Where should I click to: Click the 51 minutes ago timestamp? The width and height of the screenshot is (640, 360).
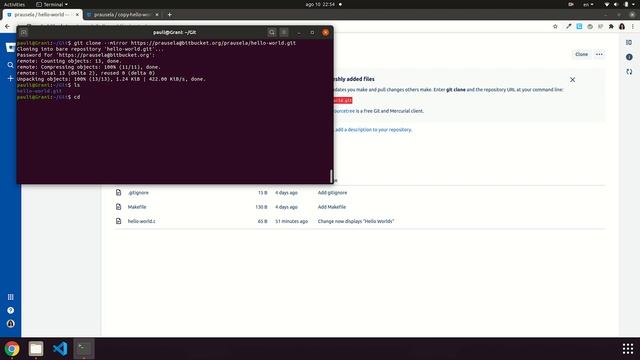click(x=291, y=221)
